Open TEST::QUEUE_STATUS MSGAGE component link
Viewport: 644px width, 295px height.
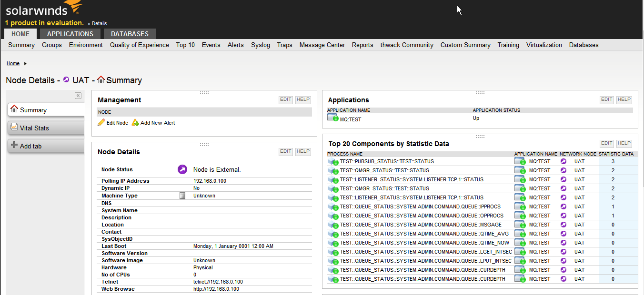pos(421,225)
